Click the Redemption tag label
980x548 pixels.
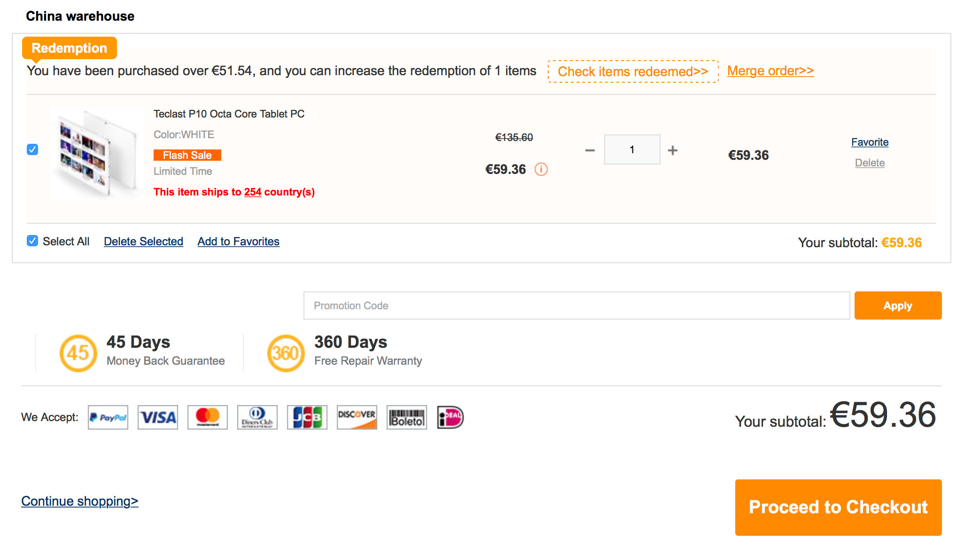click(x=70, y=48)
